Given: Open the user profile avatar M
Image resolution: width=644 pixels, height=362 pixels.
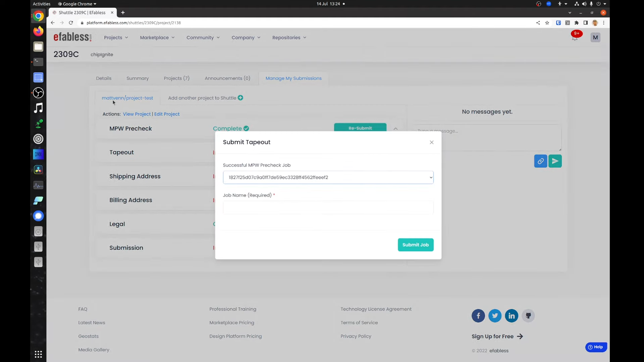Looking at the screenshot, I should pos(595,38).
